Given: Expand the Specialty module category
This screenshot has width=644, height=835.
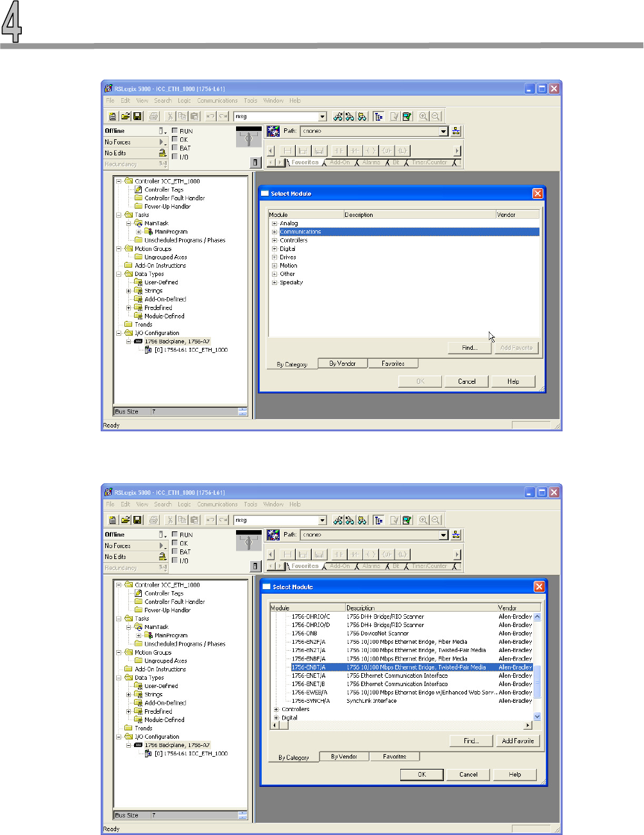Looking at the screenshot, I should (275, 282).
